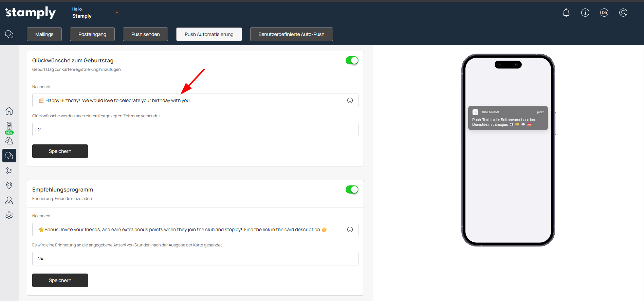Image resolution: width=644 pixels, height=301 pixels.
Task: Open emoji picker for birthday message
Action: (350, 100)
